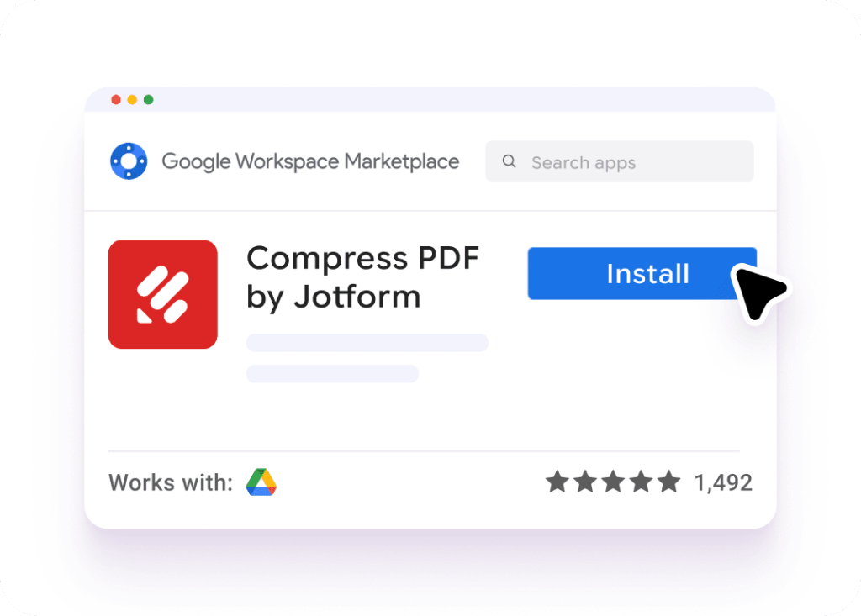The height and width of the screenshot is (616, 861).
Task: Select the second rating star
Action: 584,482
